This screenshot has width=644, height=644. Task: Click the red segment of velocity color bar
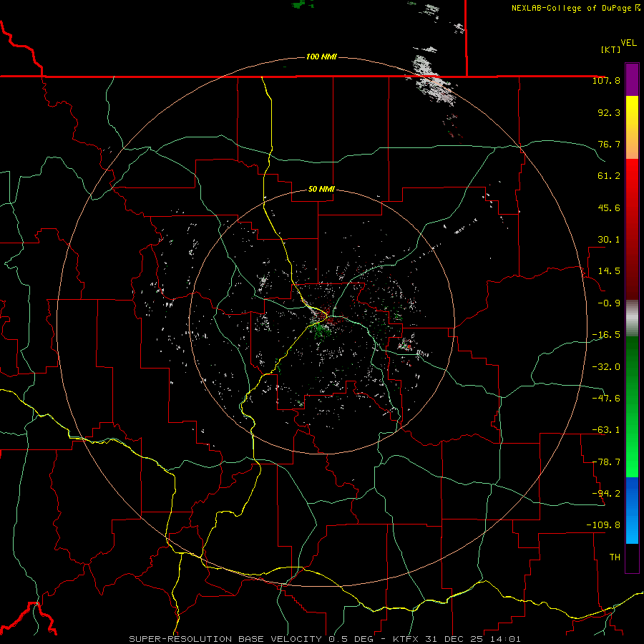[x=632, y=229]
